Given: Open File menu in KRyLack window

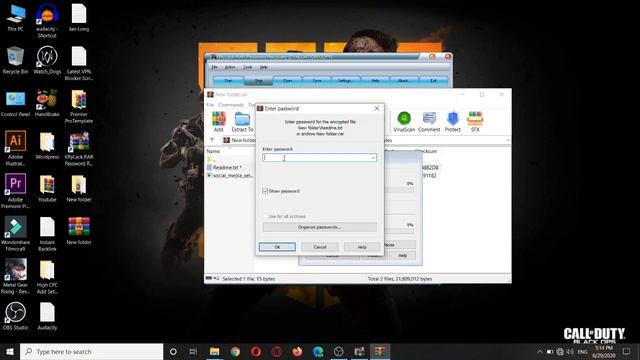Looking at the screenshot, I should point(214,67).
